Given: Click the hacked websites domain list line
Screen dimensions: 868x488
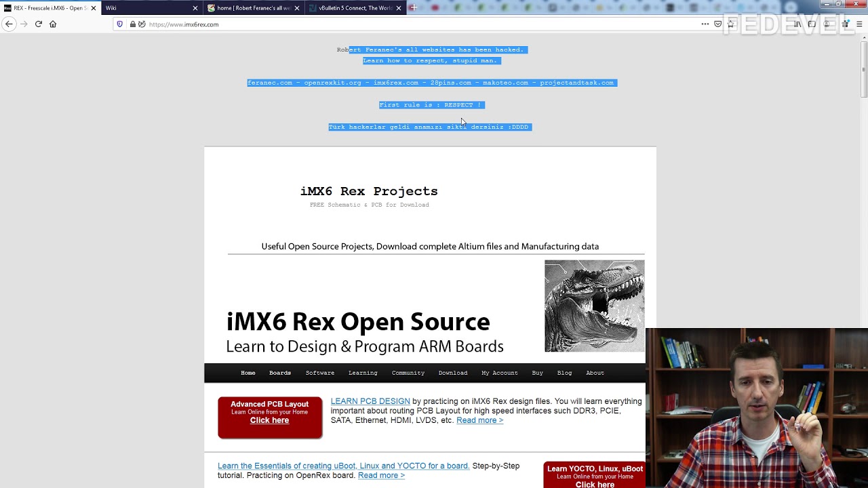Looking at the screenshot, I should point(431,83).
